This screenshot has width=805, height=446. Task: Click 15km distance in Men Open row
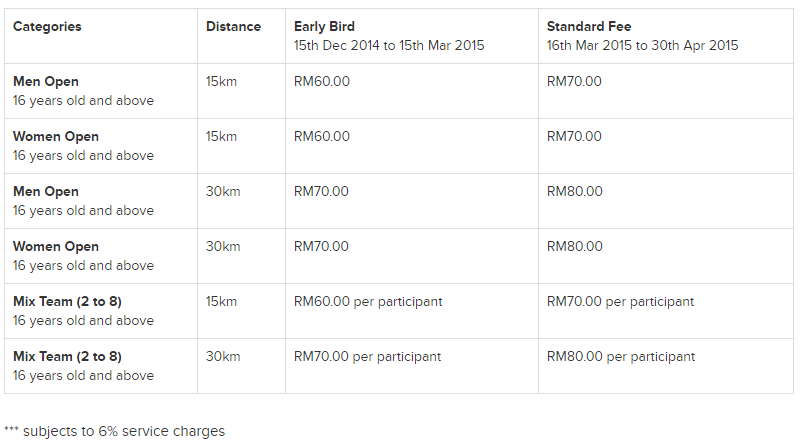pyautogui.click(x=221, y=82)
